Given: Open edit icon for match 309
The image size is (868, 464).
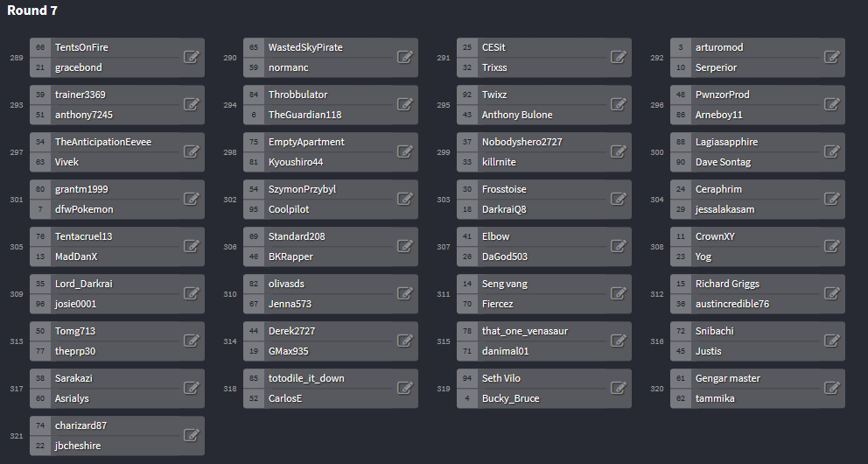Looking at the screenshot, I should point(191,293).
